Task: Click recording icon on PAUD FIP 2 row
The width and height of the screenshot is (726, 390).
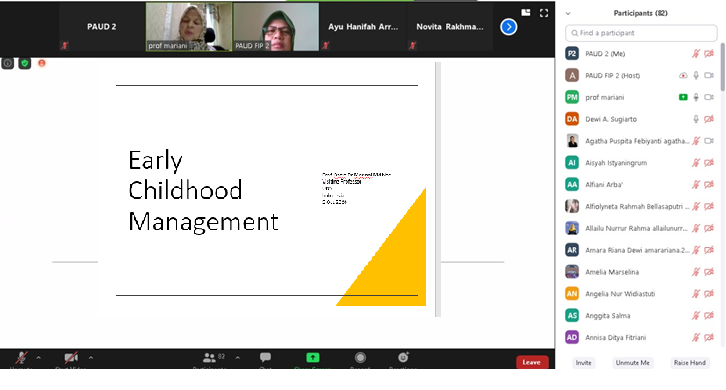Action: 683,75
